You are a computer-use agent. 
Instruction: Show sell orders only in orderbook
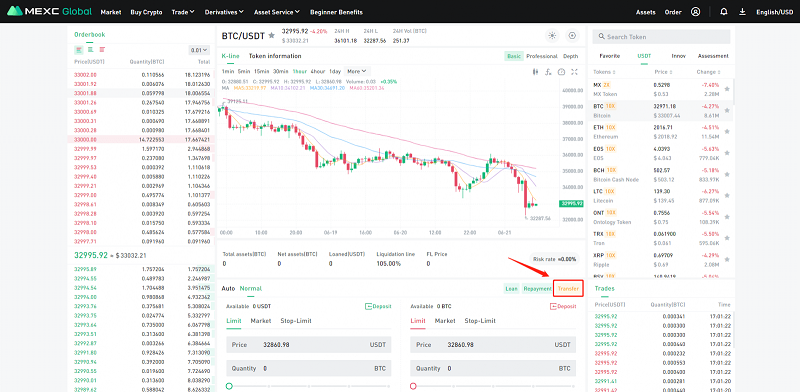[102, 50]
